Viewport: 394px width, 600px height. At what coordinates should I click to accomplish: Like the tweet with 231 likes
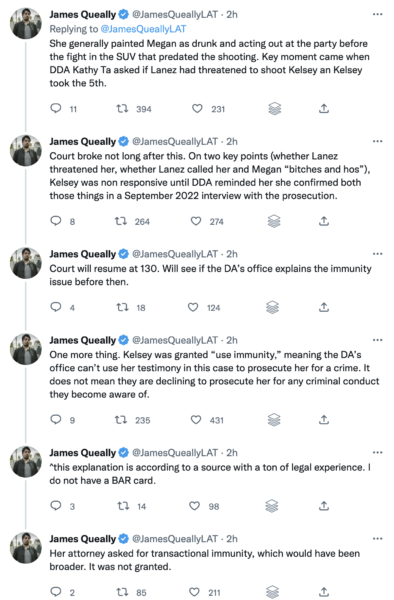click(x=197, y=109)
